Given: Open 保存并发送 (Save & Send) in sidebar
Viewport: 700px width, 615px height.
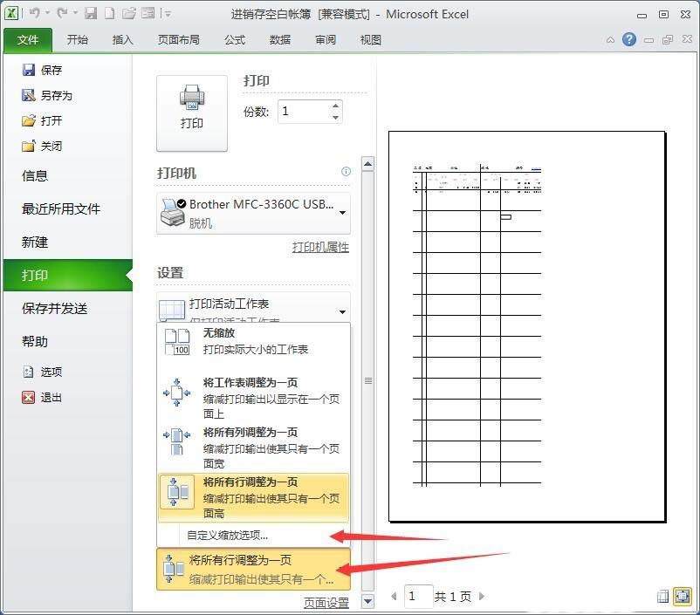Looking at the screenshot, I should 54,309.
